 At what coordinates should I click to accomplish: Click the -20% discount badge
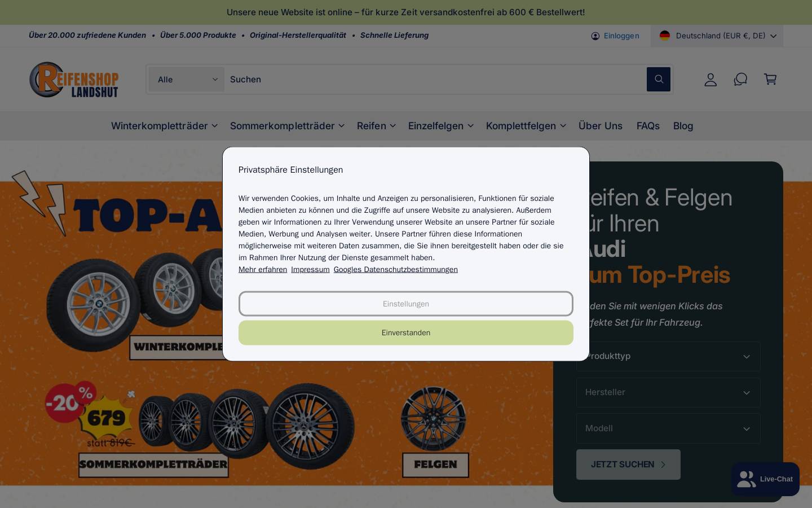(70, 402)
